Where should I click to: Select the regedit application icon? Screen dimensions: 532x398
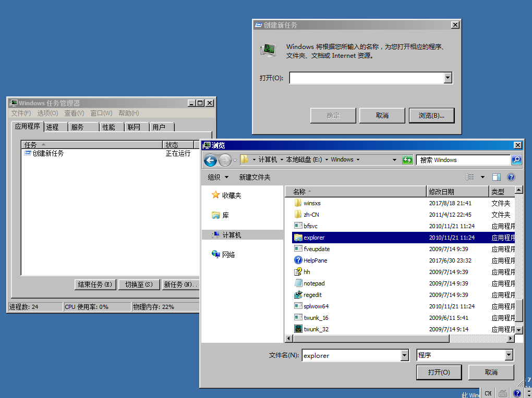(x=298, y=295)
